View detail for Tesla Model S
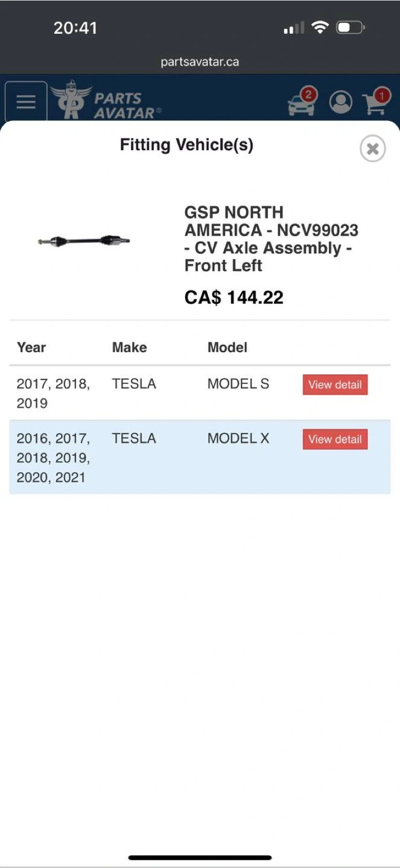 [335, 385]
